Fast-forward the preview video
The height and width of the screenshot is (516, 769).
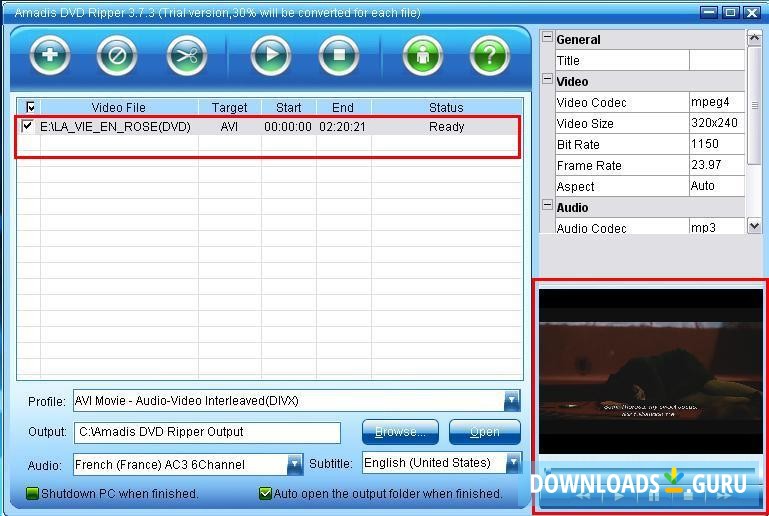723,496
